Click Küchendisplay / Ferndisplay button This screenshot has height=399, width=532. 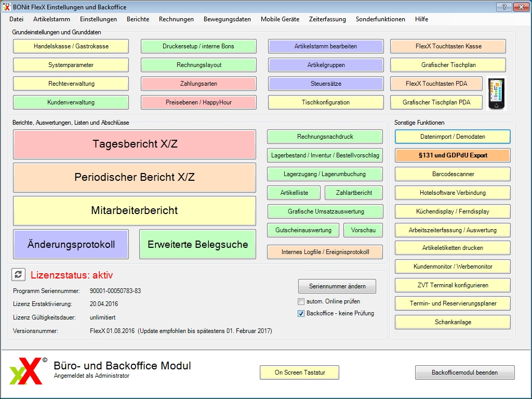pyautogui.click(x=453, y=211)
